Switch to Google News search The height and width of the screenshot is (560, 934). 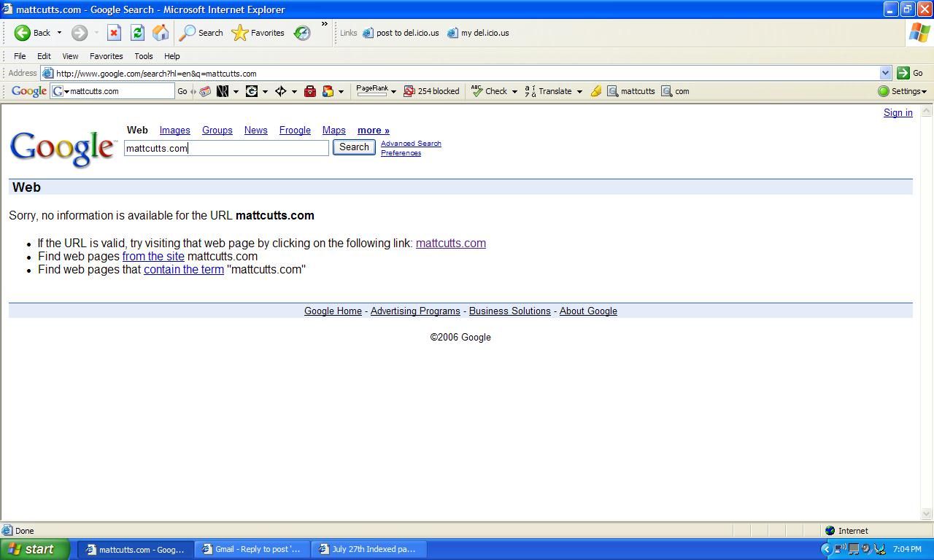click(255, 131)
